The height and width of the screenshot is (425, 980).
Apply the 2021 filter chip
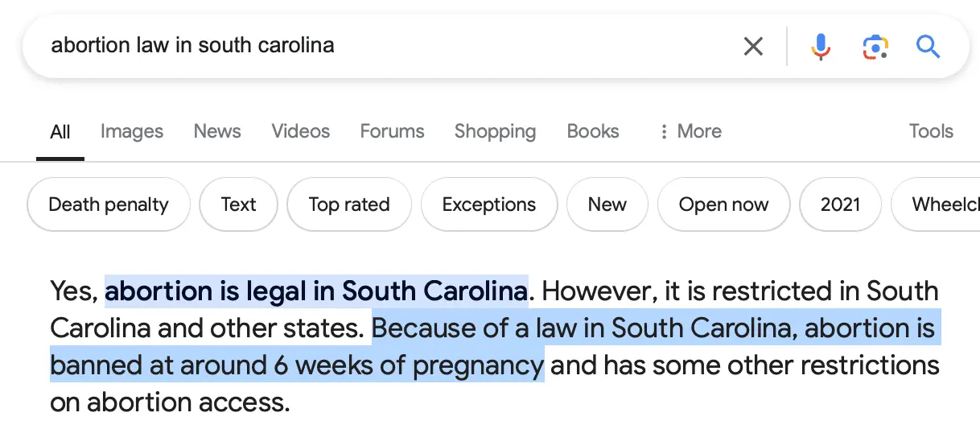[x=840, y=204]
